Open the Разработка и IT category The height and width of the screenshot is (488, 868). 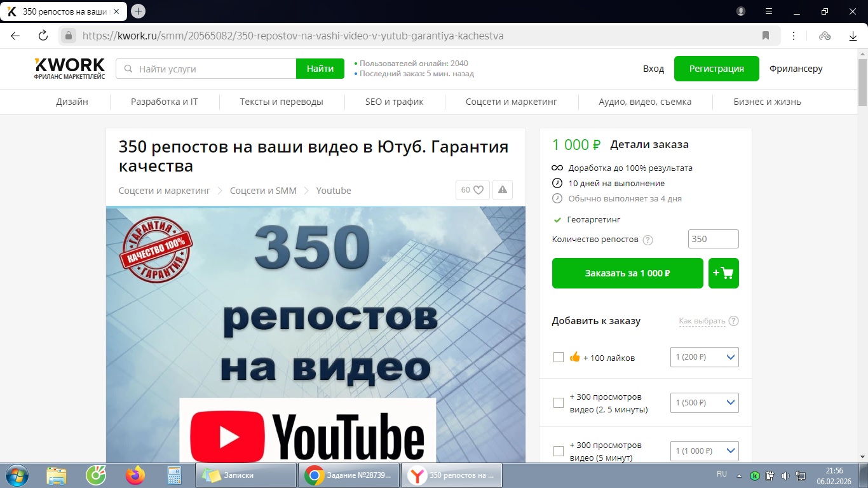[x=165, y=102]
